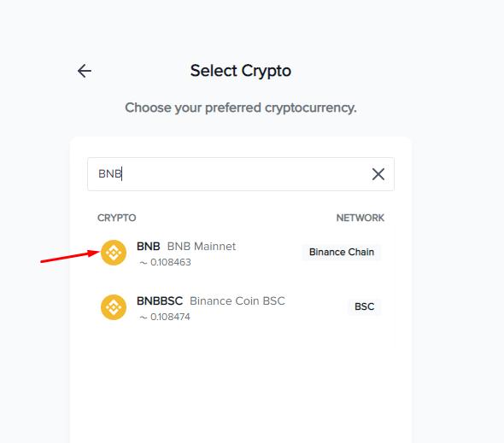
Task: Focus the BNB search input field
Action: (x=241, y=174)
